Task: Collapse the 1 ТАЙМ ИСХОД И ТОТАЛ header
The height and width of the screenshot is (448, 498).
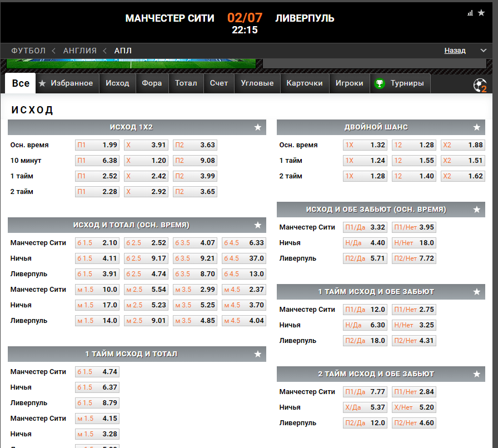Action: 137,354
